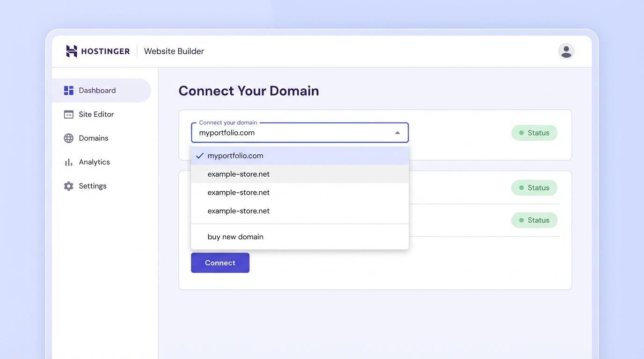Select the first example-store.net option
Image resolution: width=644 pixels, height=359 pixels.
(239, 173)
